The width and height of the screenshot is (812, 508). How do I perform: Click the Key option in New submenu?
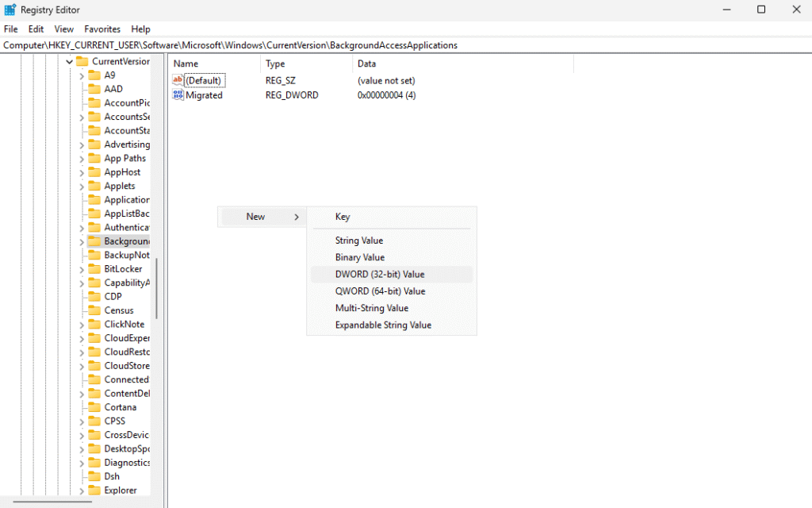[343, 217]
